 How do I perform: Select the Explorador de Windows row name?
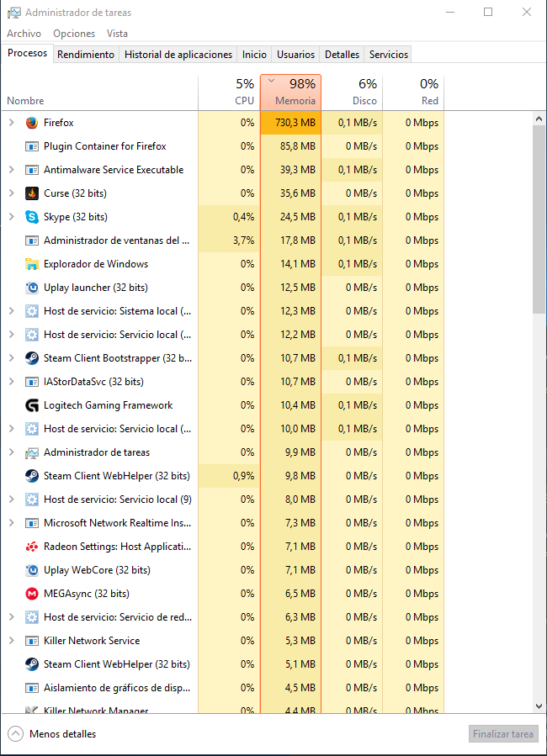(95, 264)
